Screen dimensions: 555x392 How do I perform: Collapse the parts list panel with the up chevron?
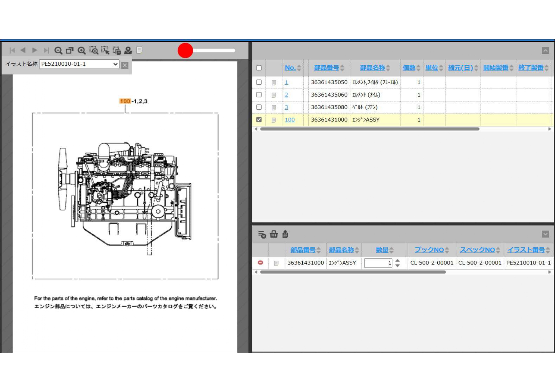tap(546, 51)
